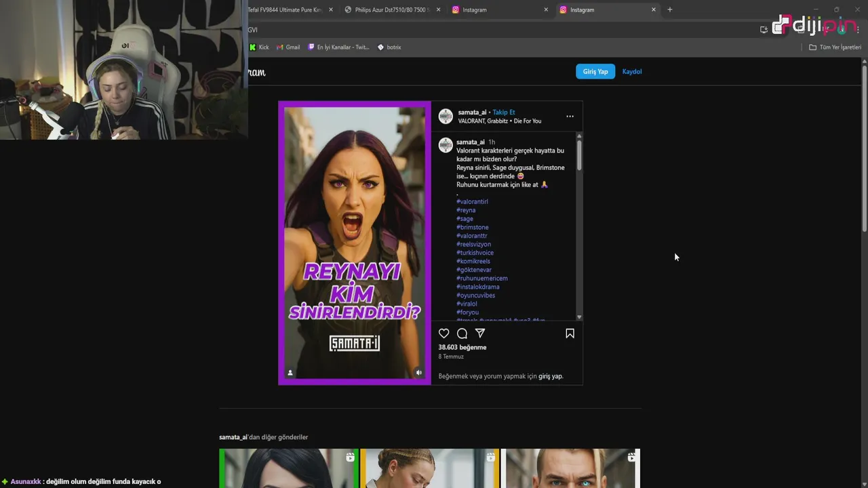Open the #reelsvizyon hashtag

click(x=473, y=245)
